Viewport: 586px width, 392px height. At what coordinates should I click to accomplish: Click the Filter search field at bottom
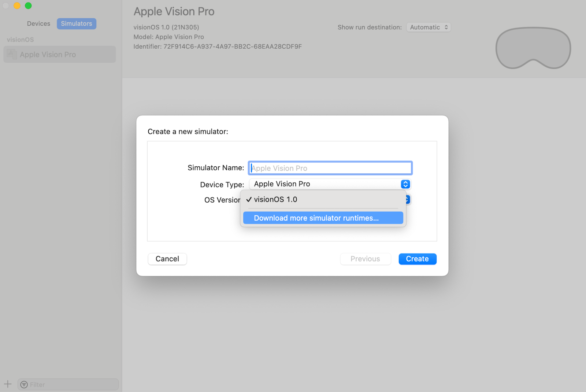(68, 384)
